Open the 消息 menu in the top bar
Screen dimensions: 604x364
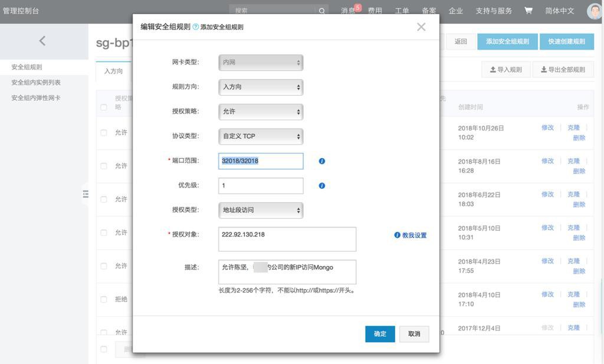tap(349, 11)
